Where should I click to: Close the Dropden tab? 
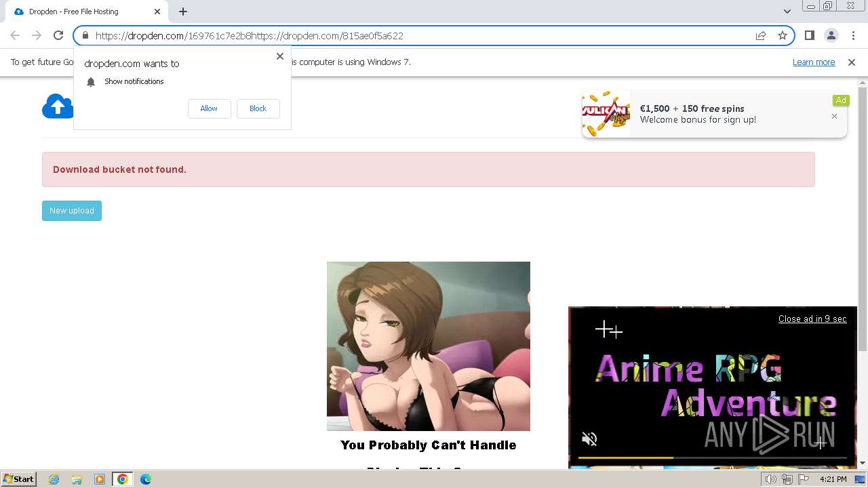(x=157, y=12)
